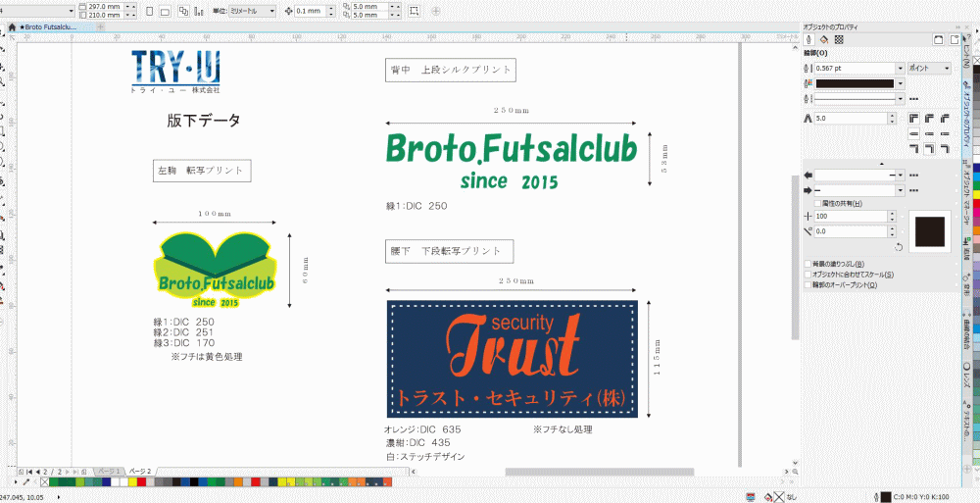
Task: Click the reset nib shape icon
Action: (899, 248)
